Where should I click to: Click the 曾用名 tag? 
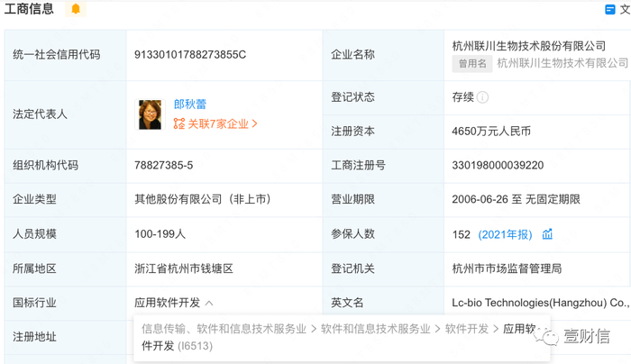tap(472, 64)
